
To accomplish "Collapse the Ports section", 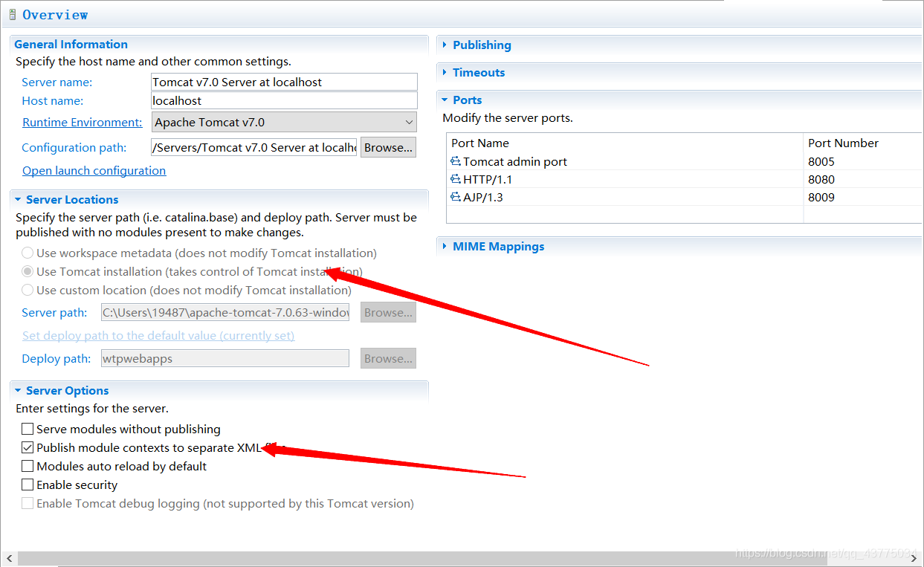I will (445, 100).
